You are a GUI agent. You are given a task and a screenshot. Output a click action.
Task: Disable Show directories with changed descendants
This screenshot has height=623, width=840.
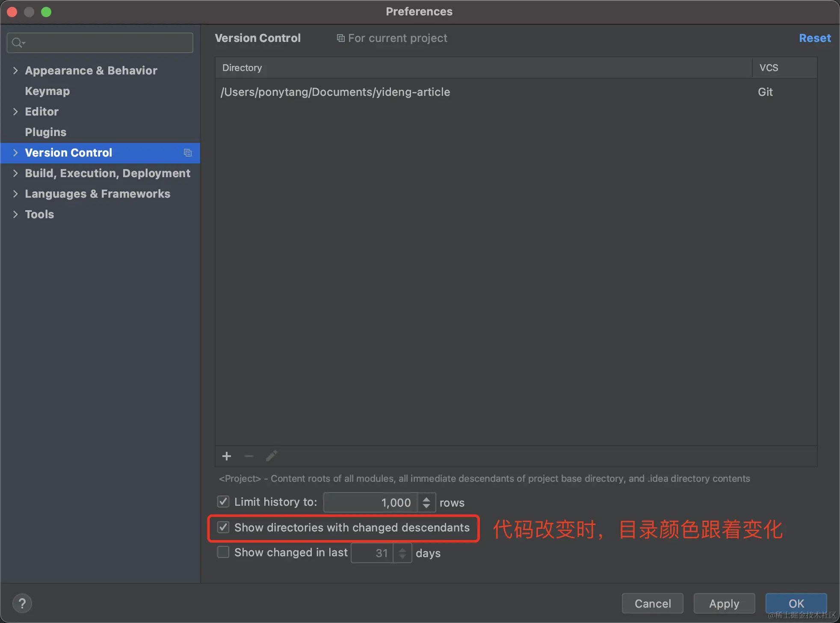pos(223,528)
